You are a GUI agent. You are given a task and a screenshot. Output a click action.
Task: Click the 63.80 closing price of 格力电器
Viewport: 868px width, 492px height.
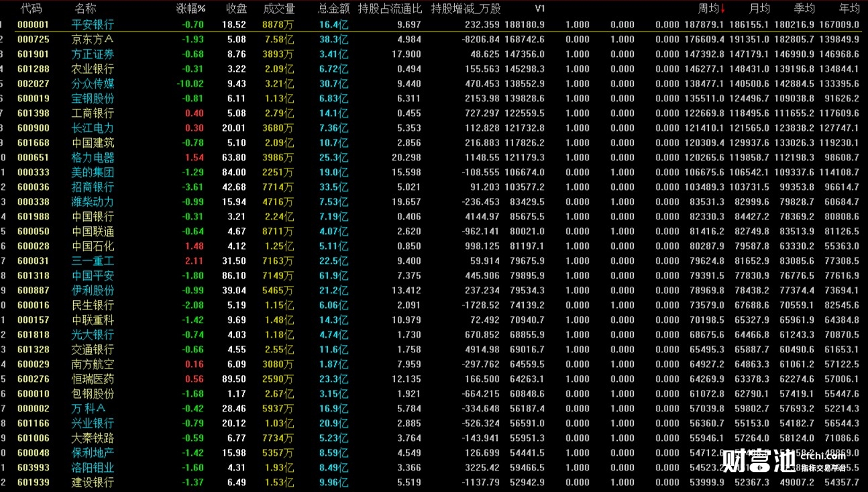[234, 158]
